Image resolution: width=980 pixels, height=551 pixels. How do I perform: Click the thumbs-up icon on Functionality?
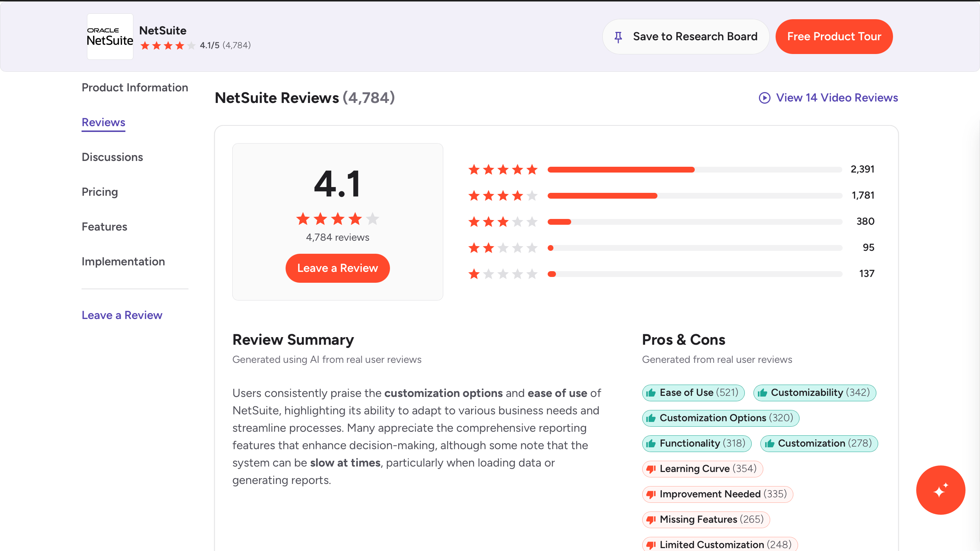pos(651,444)
